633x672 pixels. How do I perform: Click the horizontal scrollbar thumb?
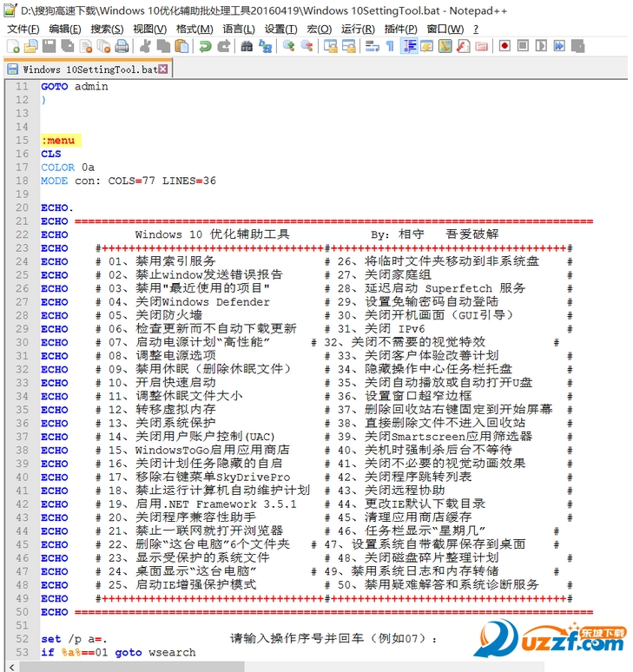pos(132,667)
